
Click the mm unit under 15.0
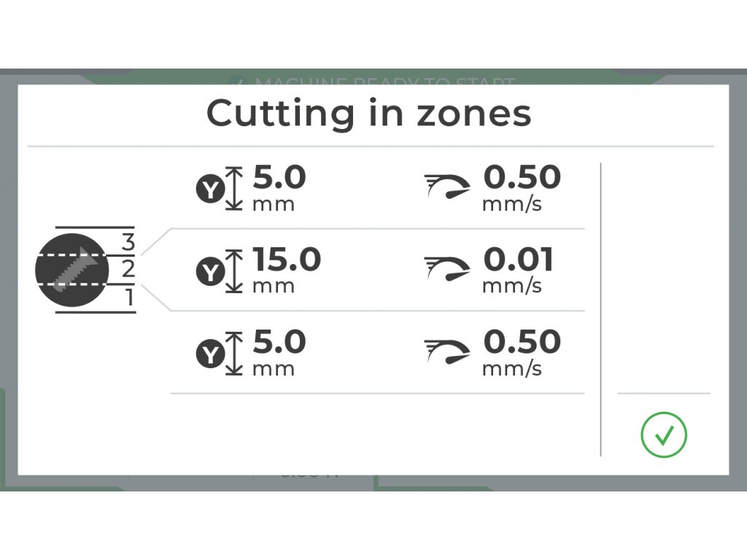[x=274, y=287]
